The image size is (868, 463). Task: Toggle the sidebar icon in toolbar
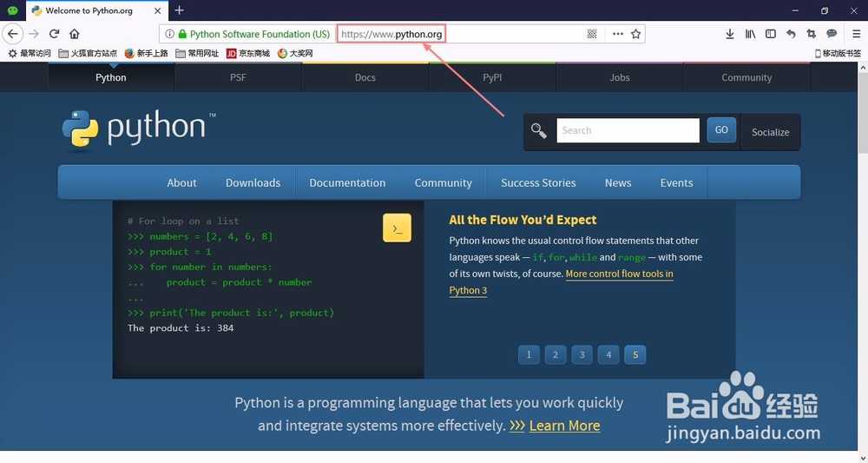tap(771, 35)
